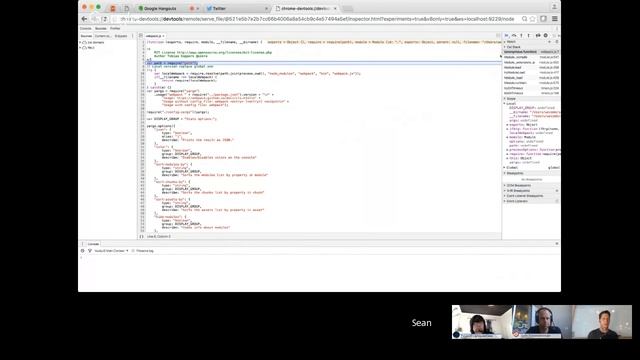Close the Twitter browser tab
This screenshot has width=640, height=360.
267,8
